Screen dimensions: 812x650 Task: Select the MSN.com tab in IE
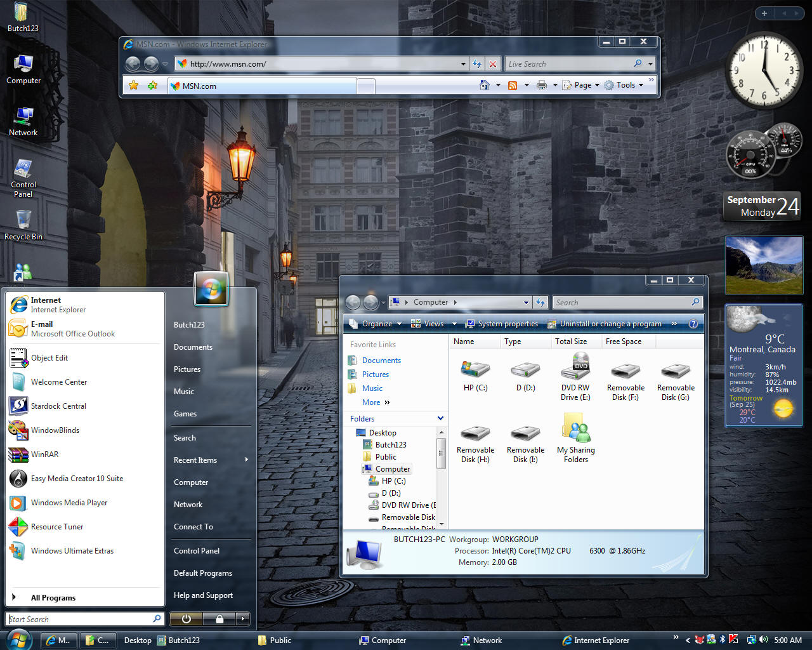tap(262, 86)
